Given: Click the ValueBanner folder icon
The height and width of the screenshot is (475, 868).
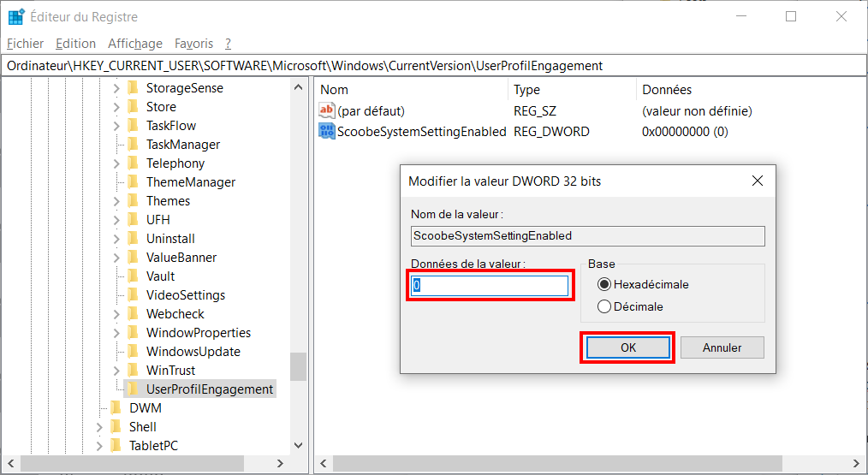Looking at the screenshot, I should pyautogui.click(x=133, y=258).
